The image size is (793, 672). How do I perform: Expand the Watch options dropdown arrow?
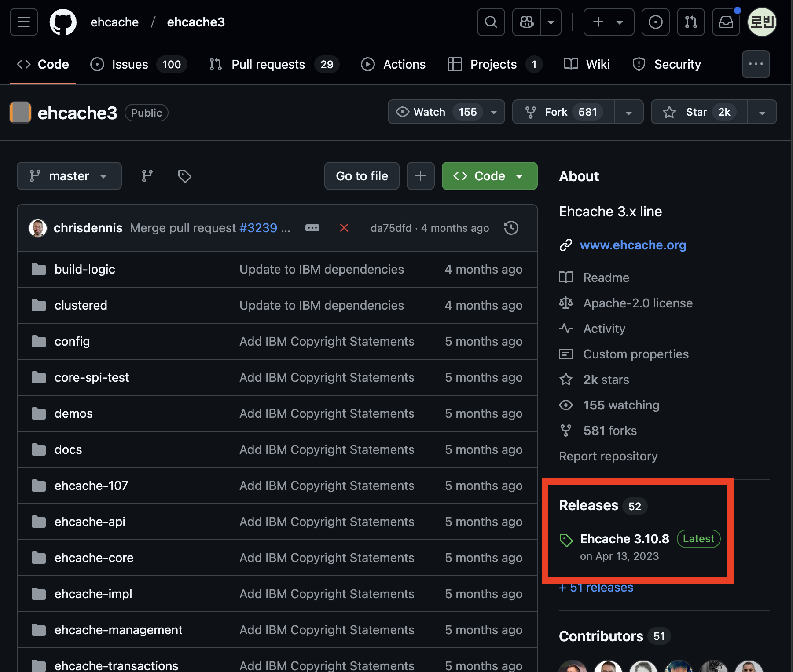coord(494,112)
